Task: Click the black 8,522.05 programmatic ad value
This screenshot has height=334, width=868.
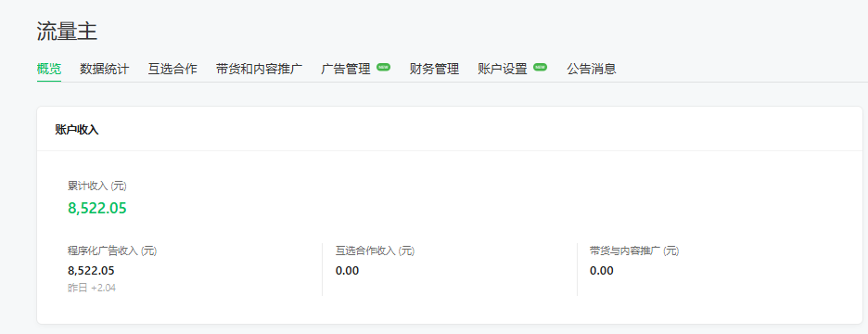Action: [x=91, y=271]
